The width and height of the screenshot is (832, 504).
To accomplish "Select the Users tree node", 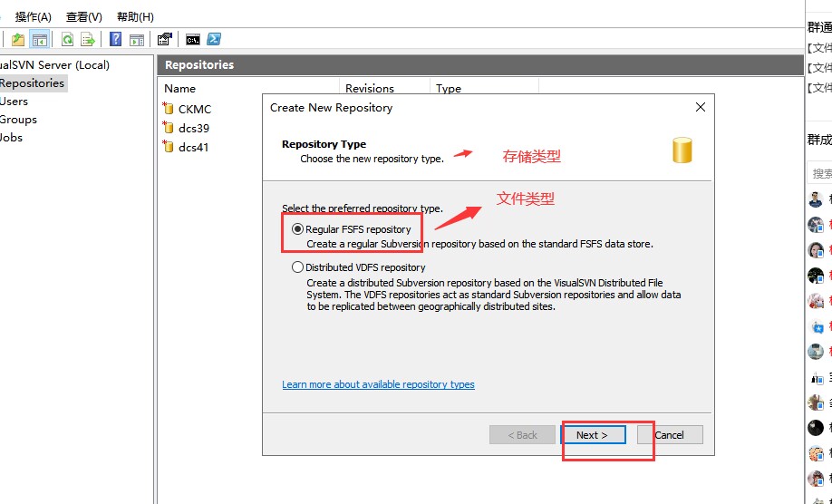I will point(14,101).
